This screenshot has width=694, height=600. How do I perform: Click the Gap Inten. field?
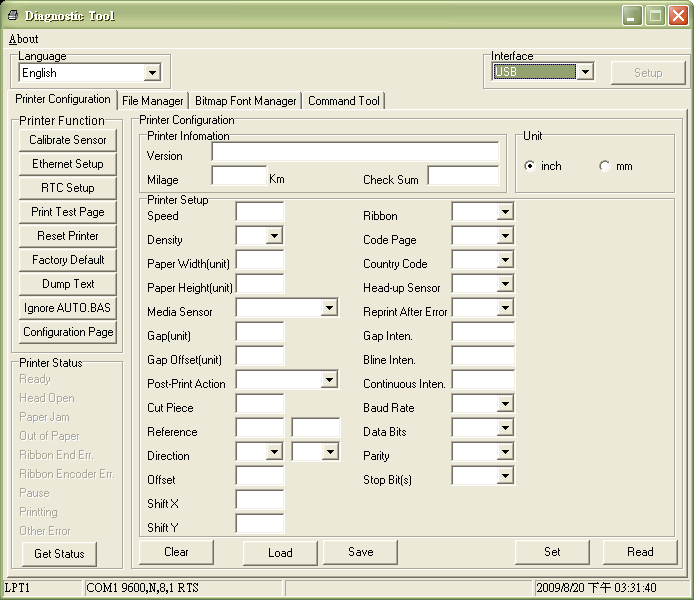[x=483, y=332]
